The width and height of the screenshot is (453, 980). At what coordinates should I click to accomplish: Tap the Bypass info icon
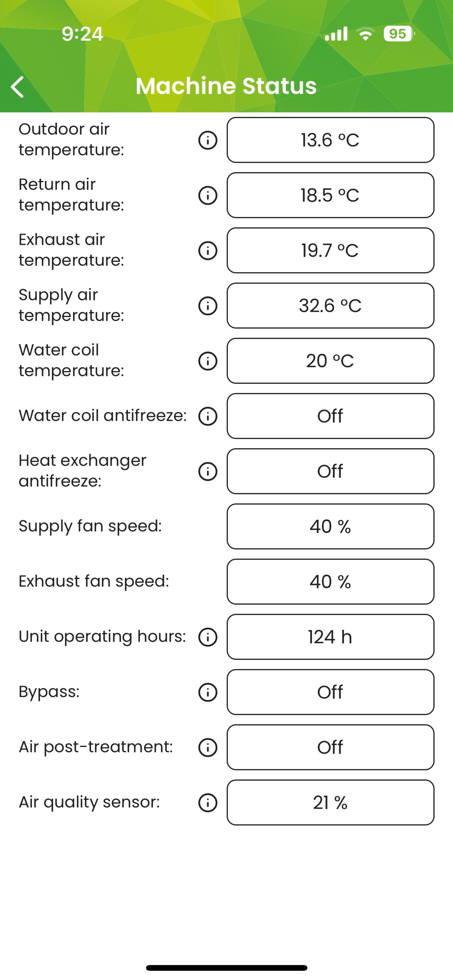[x=208, y=692]
